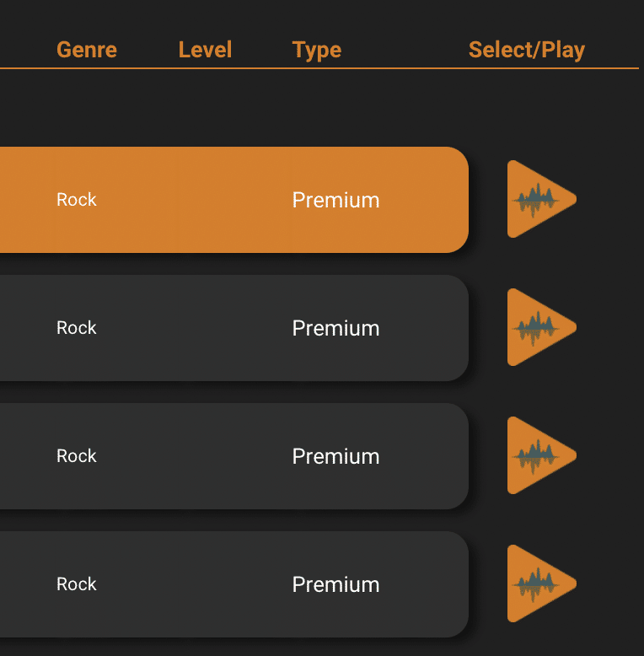
Task: Click Premium label in the orange row
Action: pyautogui.click(x=335, y=200)
